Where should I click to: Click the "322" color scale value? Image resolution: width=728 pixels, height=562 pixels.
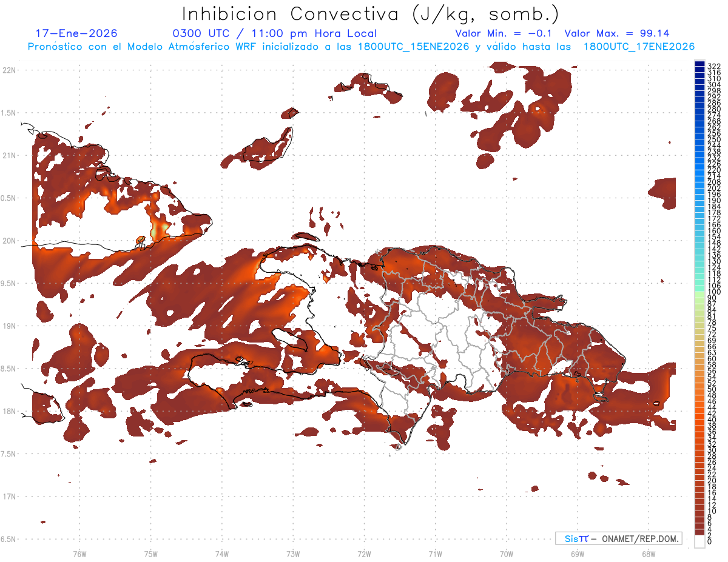(714, 65)
